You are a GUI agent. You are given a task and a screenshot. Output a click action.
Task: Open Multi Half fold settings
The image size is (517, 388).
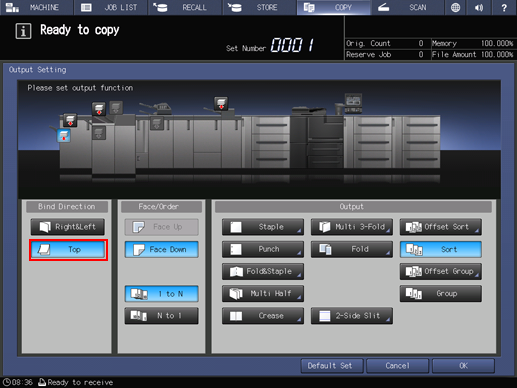pyautogui.click(x=263, y=294)
